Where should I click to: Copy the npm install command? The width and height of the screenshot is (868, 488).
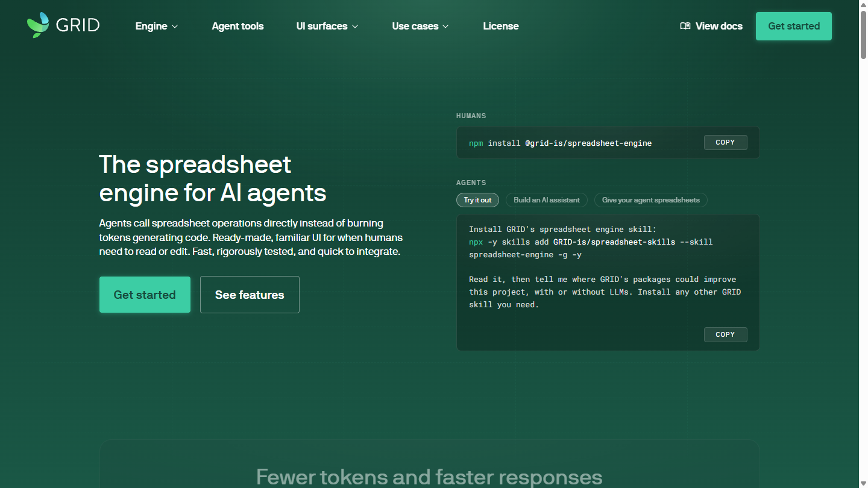(725, 143)
